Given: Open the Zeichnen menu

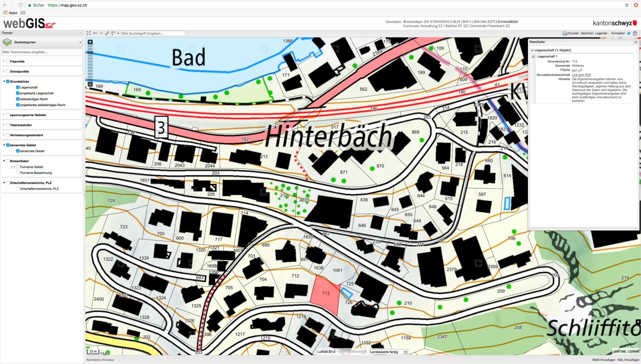Looking at the screenshot, I should (587, 33).
